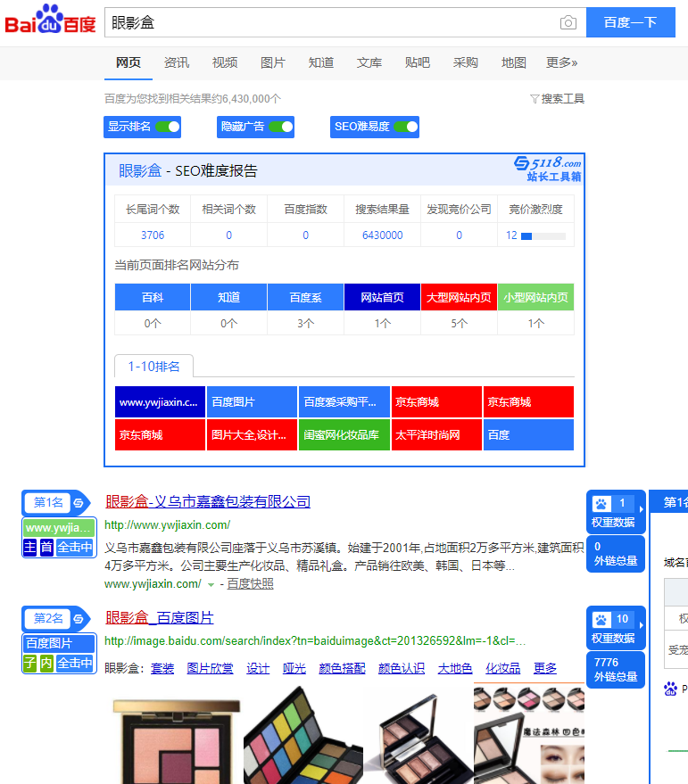Click paw icon in first 权重数据 box

[601, 504]
